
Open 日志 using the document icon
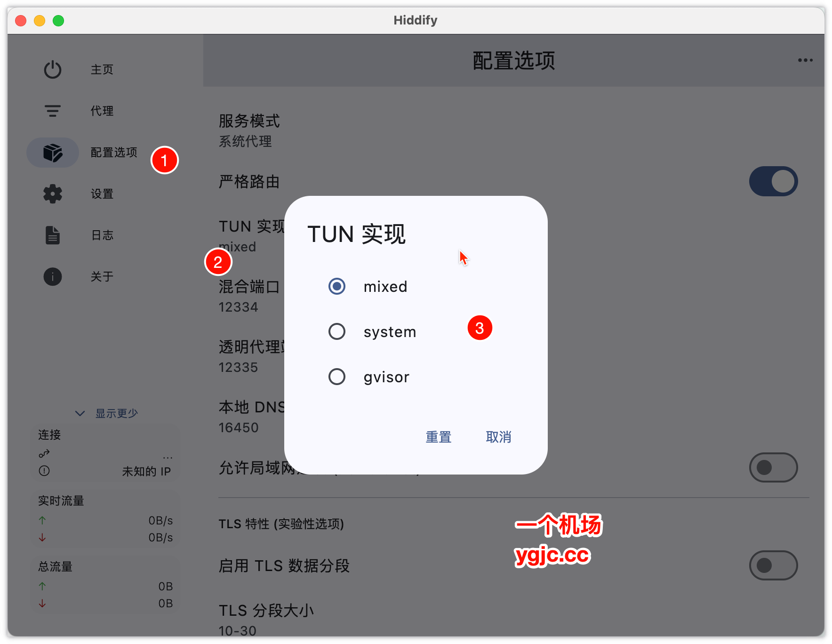(52, 235)
